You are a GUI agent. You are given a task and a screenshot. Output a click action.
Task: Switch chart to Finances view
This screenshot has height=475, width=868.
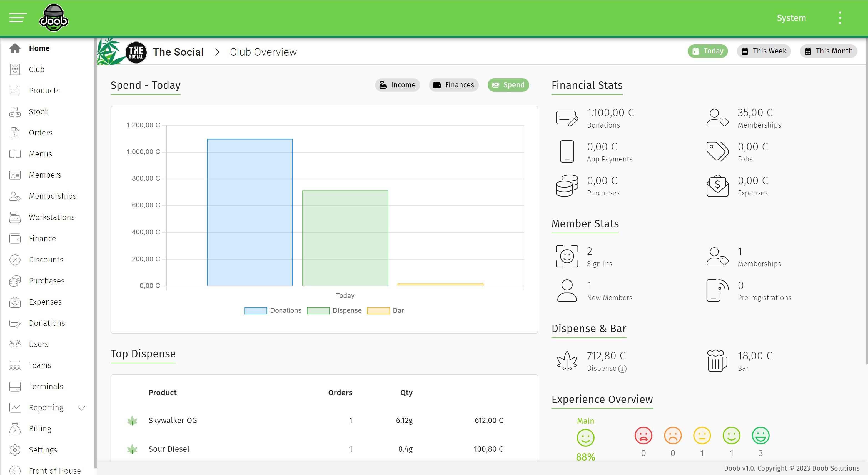453,85
